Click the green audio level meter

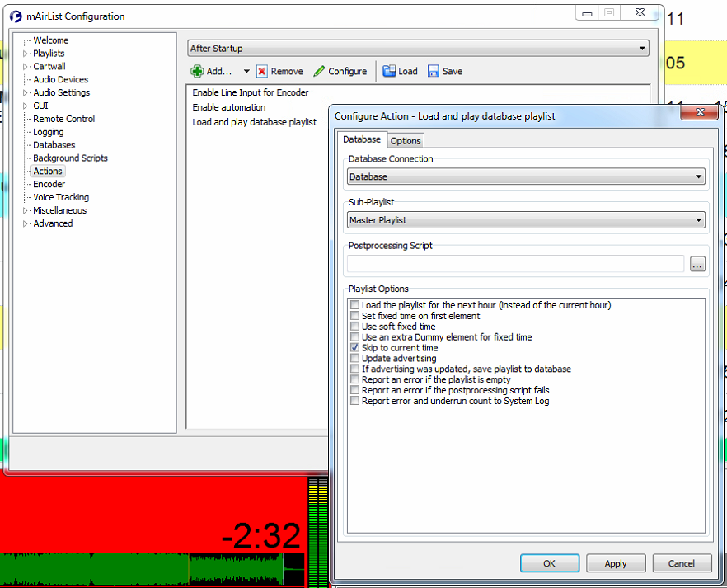point(318,533)
